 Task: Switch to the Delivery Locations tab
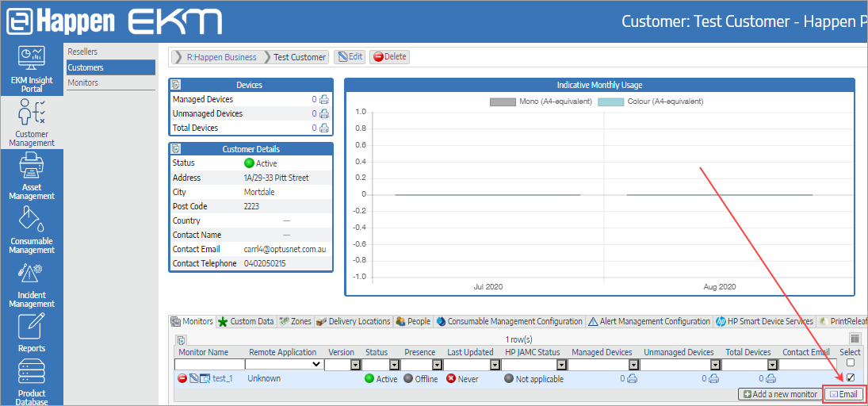tap(354, 321)
